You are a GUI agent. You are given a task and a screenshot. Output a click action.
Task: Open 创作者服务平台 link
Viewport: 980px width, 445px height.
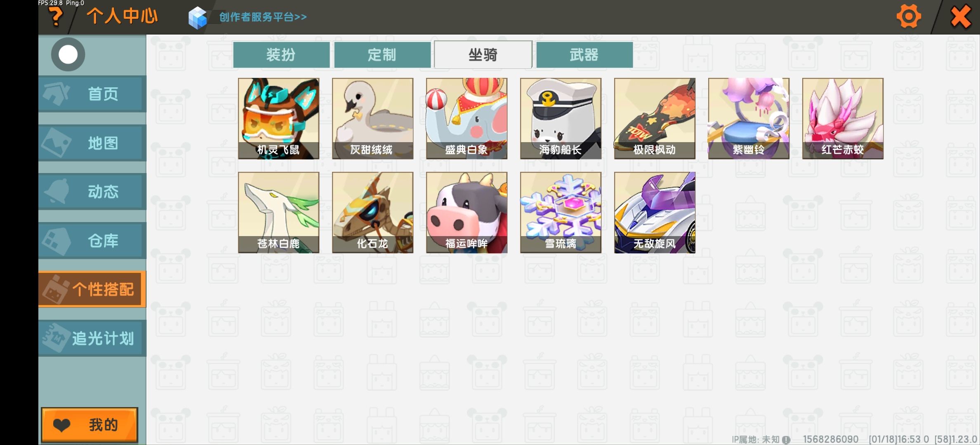263,17
